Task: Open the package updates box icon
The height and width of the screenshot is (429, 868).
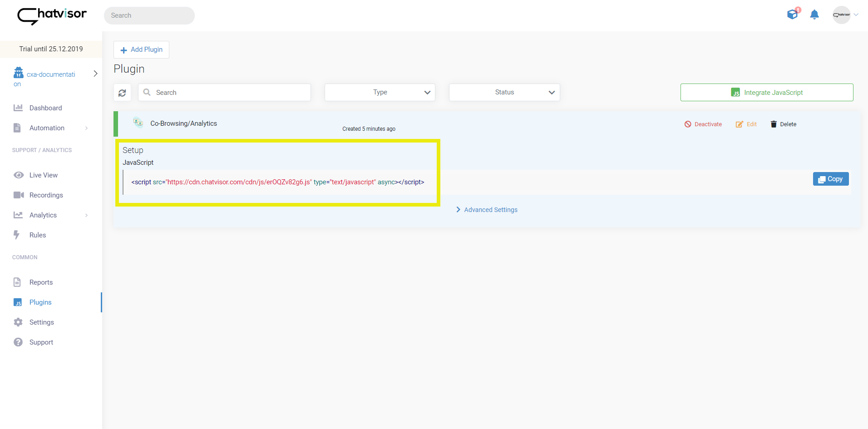Action: pyautogui.click(x=793, y=15)
